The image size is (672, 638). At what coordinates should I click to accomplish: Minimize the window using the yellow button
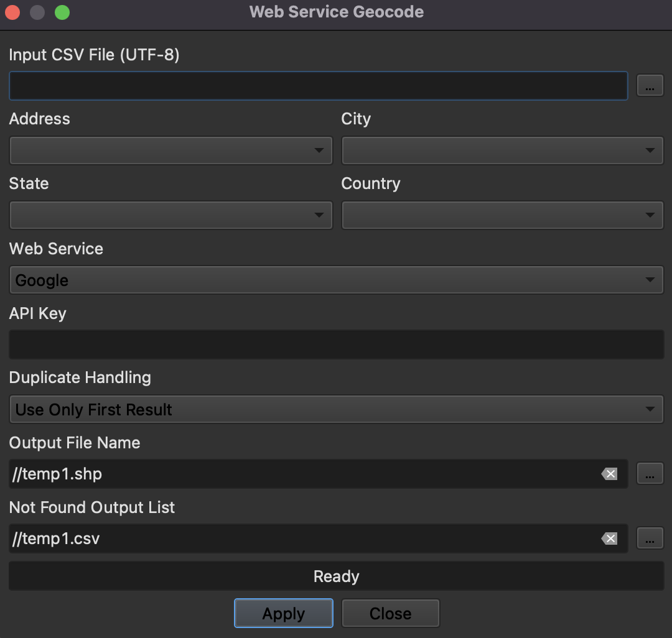(x=37, y=12)
